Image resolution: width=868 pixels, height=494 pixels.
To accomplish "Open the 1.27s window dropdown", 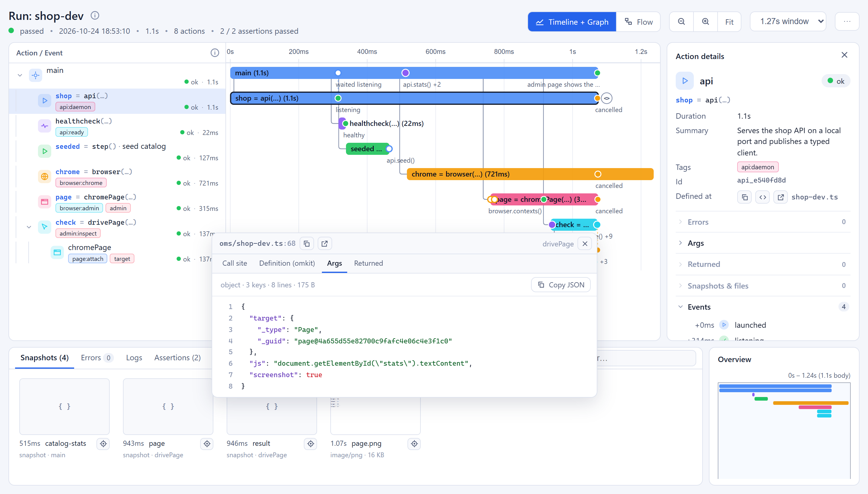I will click(x=788, y=21).
